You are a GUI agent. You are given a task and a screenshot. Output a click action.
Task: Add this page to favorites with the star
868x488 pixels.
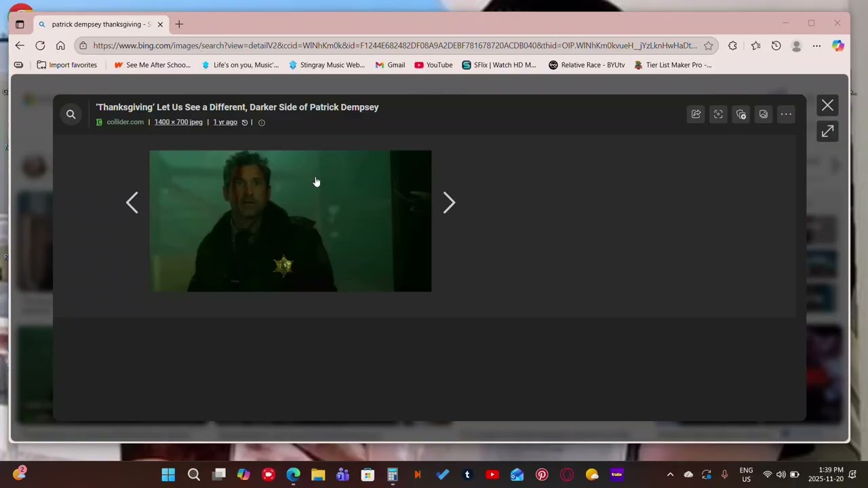click(x=708, y=45)
